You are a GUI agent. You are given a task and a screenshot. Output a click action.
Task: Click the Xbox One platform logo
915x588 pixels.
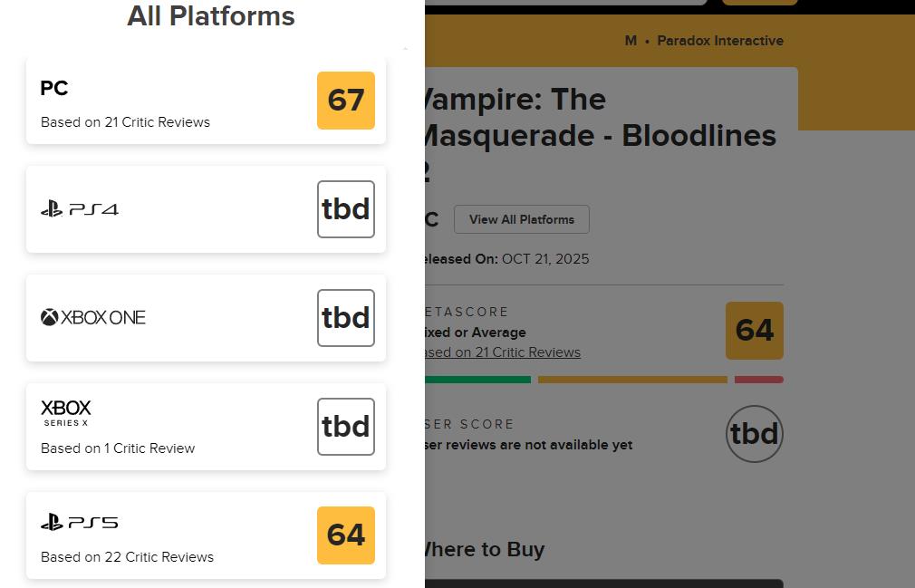click(x=93, y=317)
